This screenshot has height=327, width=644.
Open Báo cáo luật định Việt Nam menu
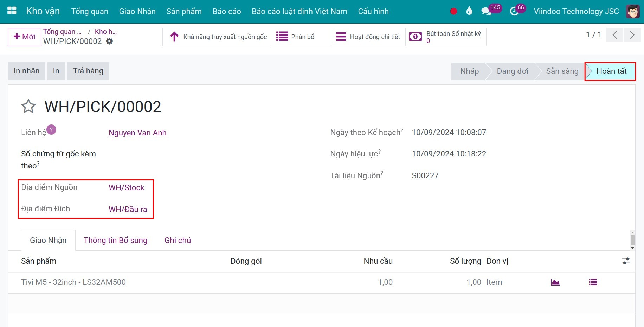pyautogui.click(x=300, y=11)
